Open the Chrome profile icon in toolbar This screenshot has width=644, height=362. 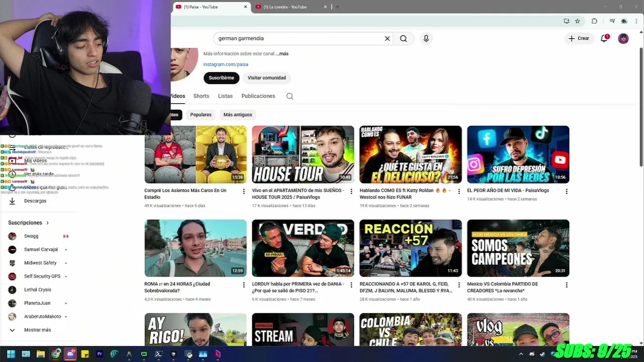(624, 21)
